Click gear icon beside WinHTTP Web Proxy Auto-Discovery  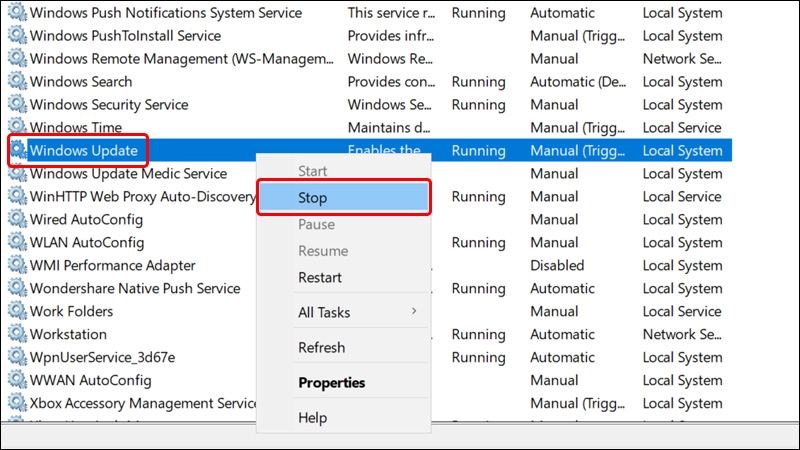pos(17,196)
